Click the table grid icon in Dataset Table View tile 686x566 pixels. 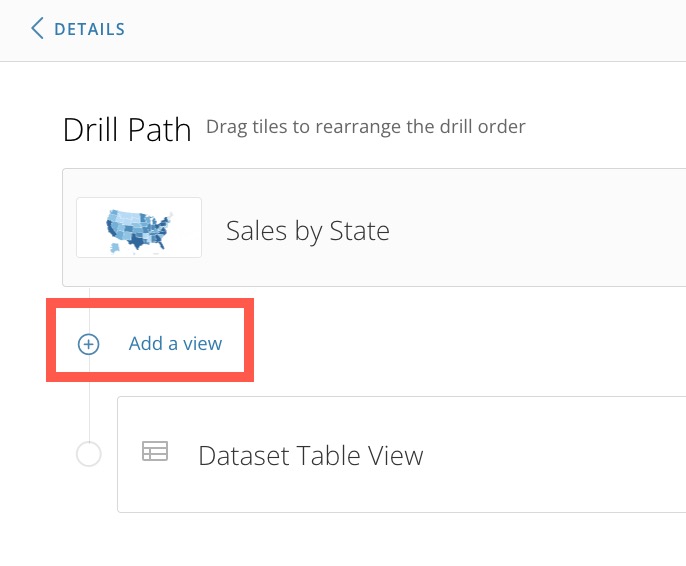(155, 451)
